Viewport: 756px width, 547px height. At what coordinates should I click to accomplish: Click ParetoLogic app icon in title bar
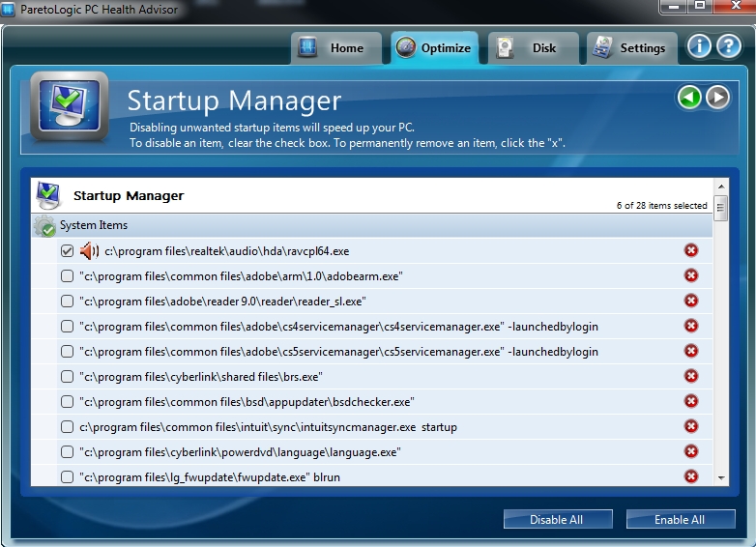[x=8, y=9]
